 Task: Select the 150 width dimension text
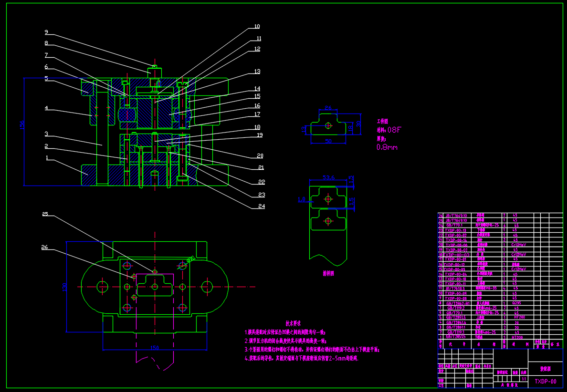[154, 348]
